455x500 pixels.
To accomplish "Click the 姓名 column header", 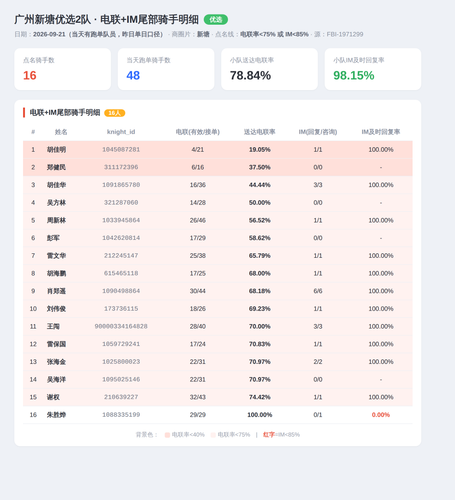I will (x=61, y=132).
